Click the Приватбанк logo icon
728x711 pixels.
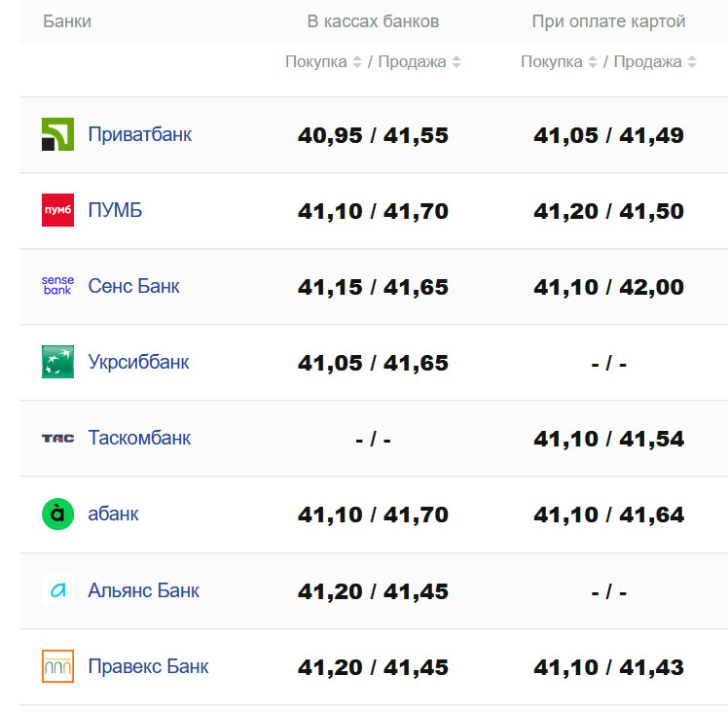point(57,134)
